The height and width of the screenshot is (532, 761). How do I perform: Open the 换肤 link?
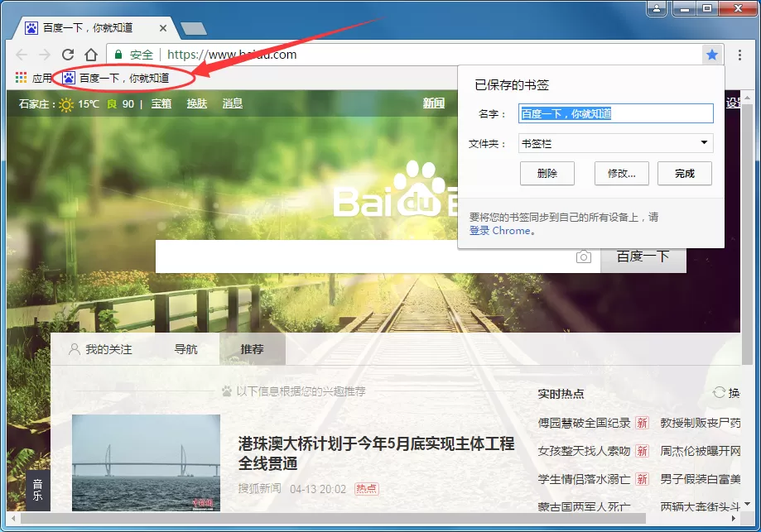point(197,103)
